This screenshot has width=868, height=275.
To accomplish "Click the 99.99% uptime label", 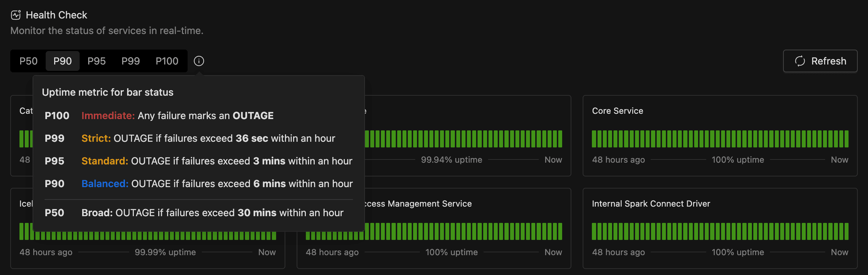I will (x=165, y=252).
